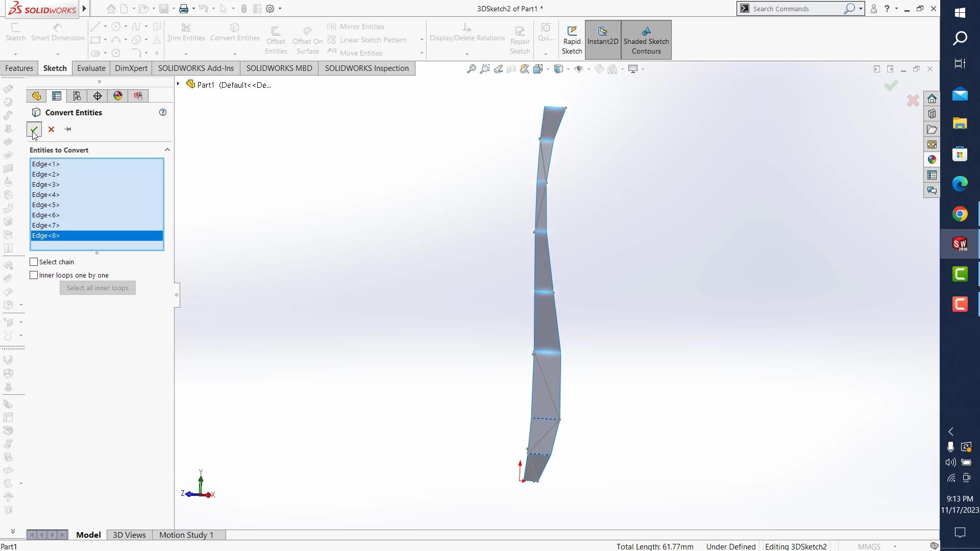Viewport: 980px width, 551px height.
Task: Select Edge<4> in the entities list
Action: tap(46, 194)
